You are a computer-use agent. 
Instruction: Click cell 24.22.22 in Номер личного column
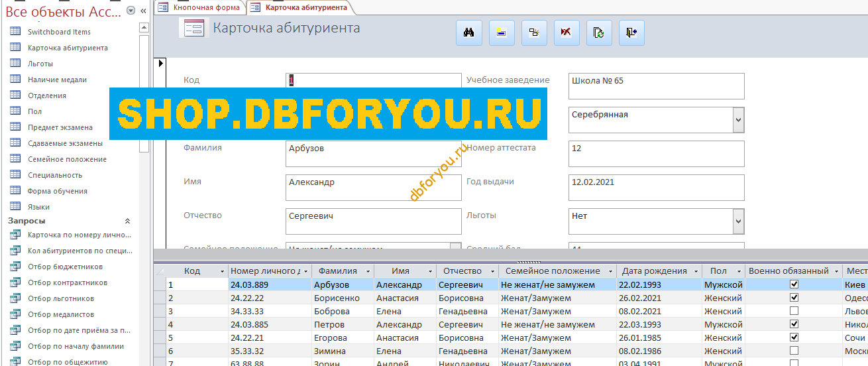[x=270, y=298]
